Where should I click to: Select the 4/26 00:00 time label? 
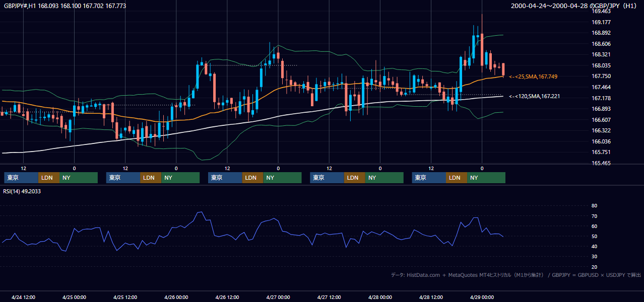[x=176, y=297]
